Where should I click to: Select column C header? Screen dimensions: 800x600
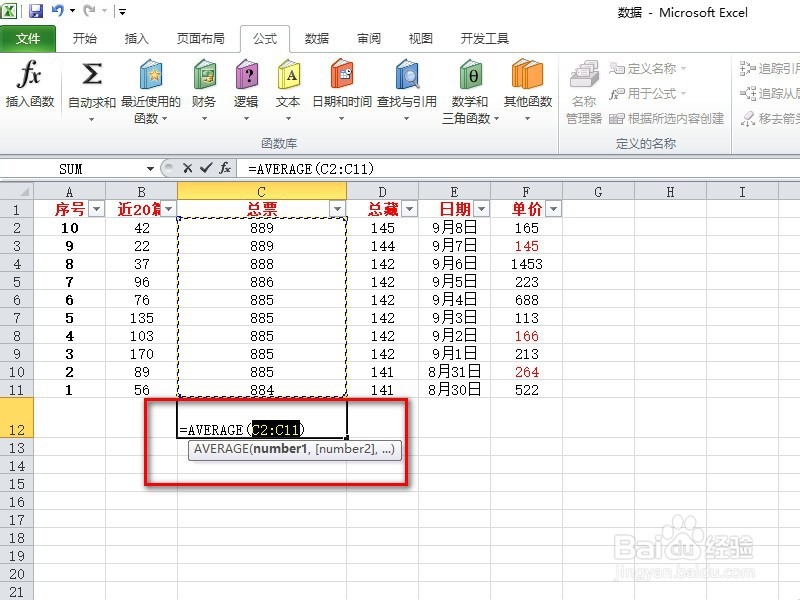[x=262, y=191]
